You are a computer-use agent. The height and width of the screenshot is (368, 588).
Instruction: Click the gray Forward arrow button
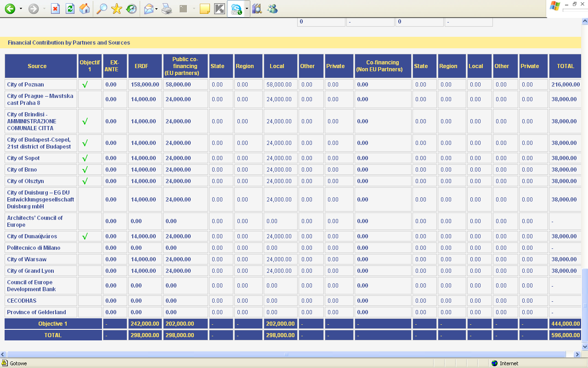click(34, 9)
